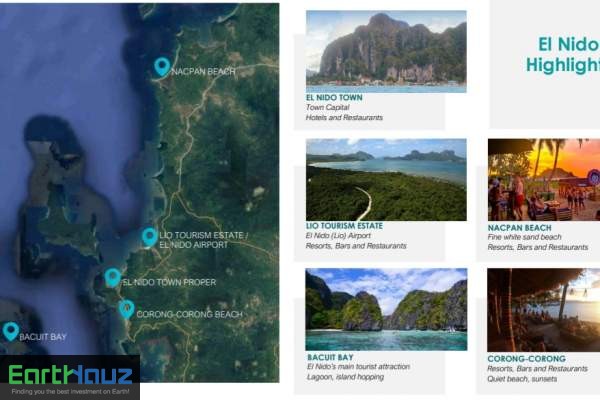Click the El Nido Highlights title

(x=563, y=54)
